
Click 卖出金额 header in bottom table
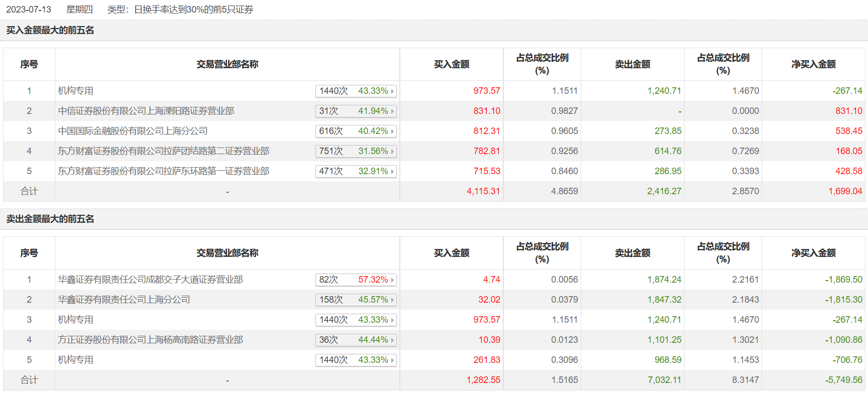633,253
